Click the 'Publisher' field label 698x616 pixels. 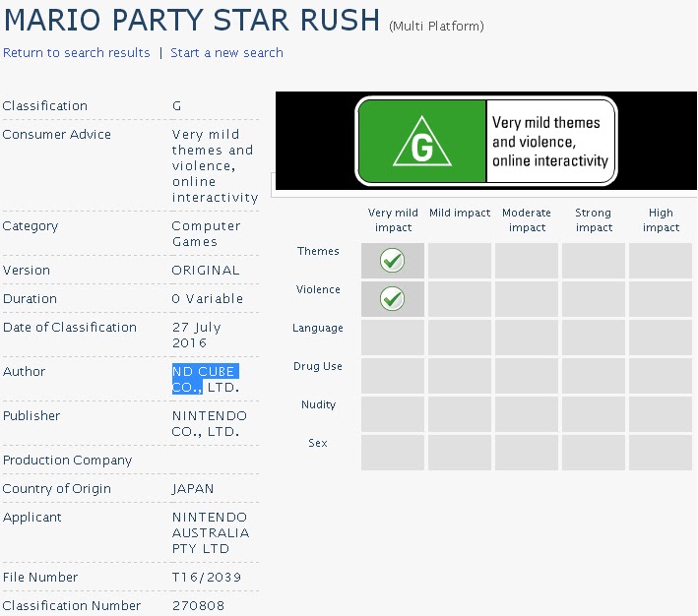(x=32, y=415)
